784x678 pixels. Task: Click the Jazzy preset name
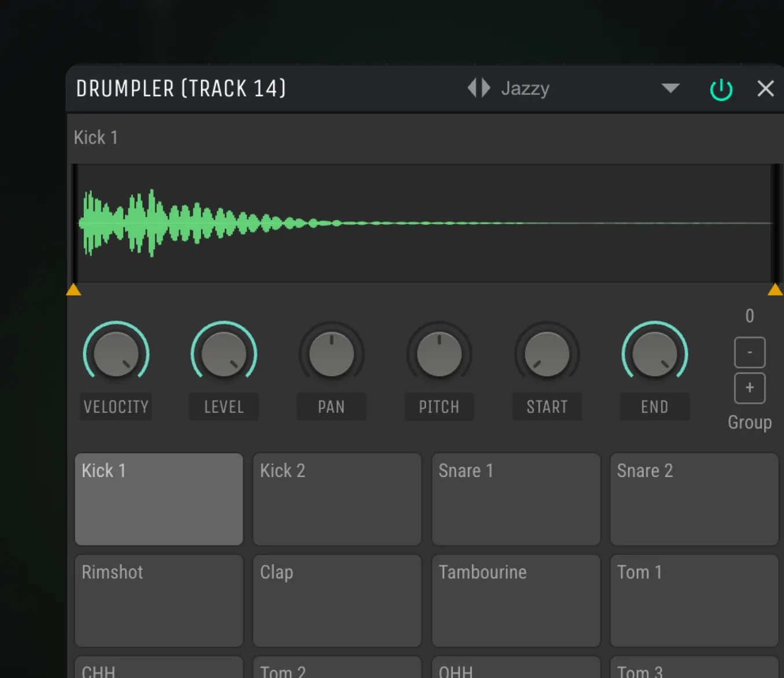point(525,89)
